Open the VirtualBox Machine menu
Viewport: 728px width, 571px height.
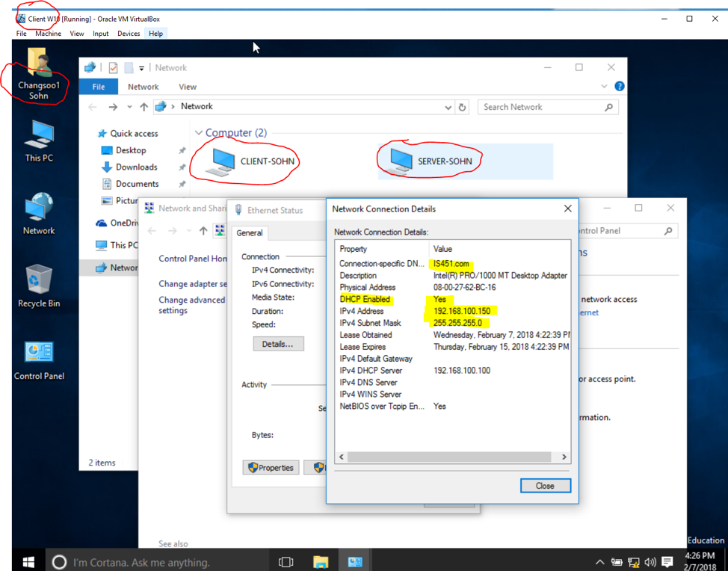point(49,34)
